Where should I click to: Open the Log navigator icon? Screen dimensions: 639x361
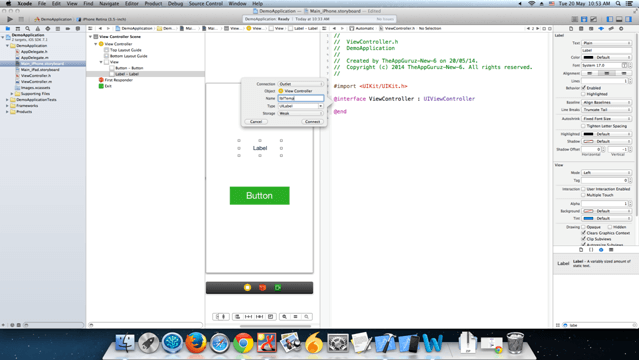[x=77, y=29]
